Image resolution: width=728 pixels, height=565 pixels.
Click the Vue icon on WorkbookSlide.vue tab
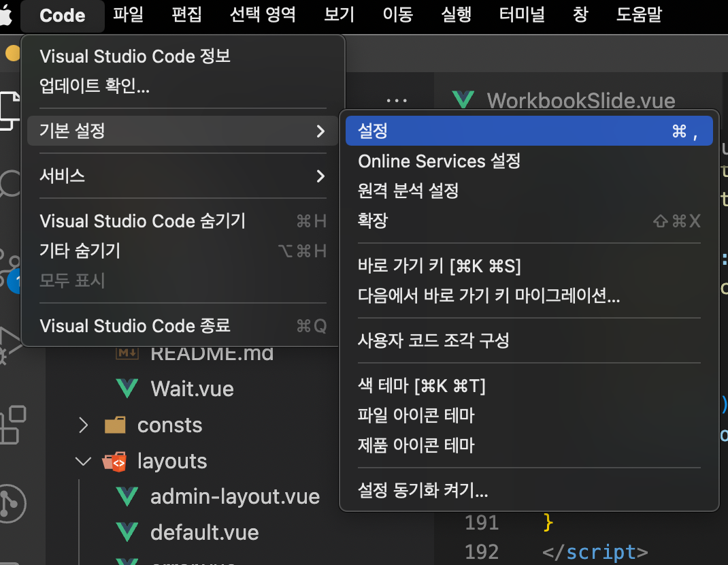[463, 100]
